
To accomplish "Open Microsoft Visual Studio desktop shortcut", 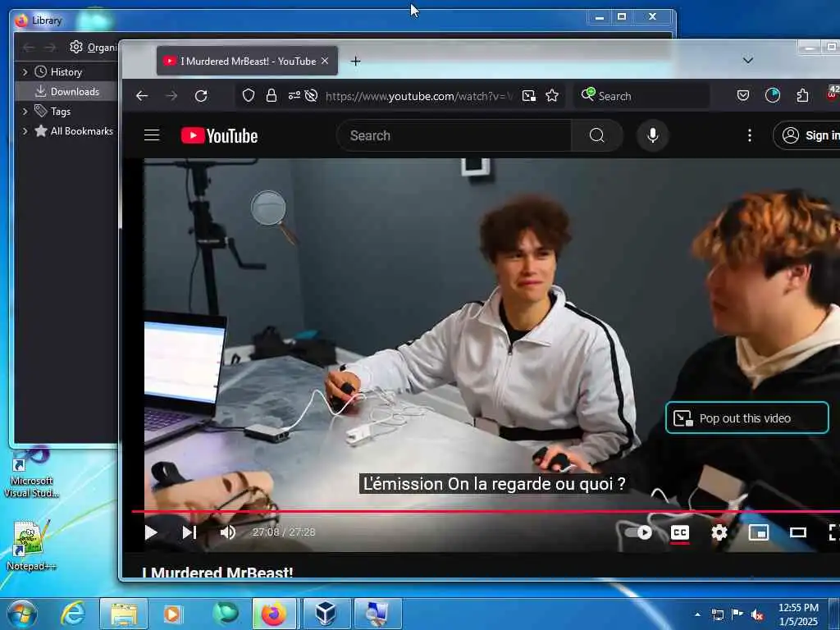I will click(x=31, y=474).
